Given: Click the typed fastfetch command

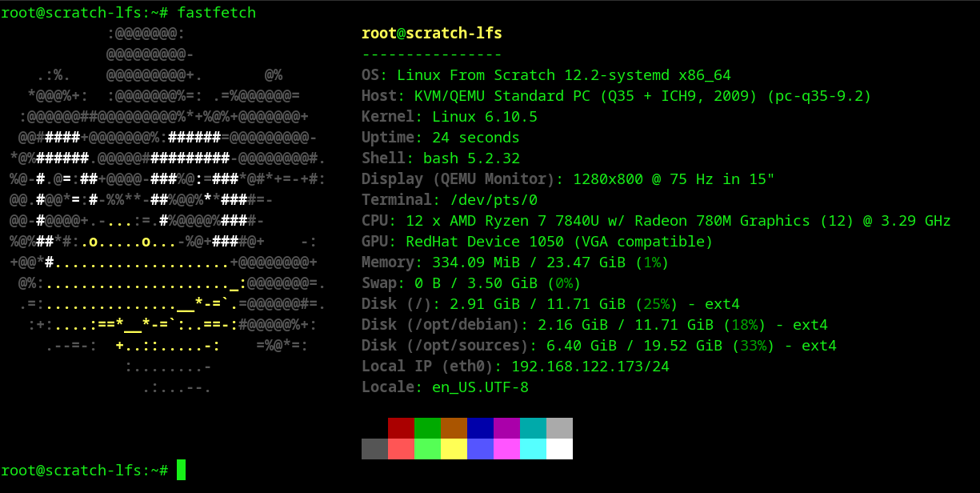Looking at the screenshot, I should [217, 13].
